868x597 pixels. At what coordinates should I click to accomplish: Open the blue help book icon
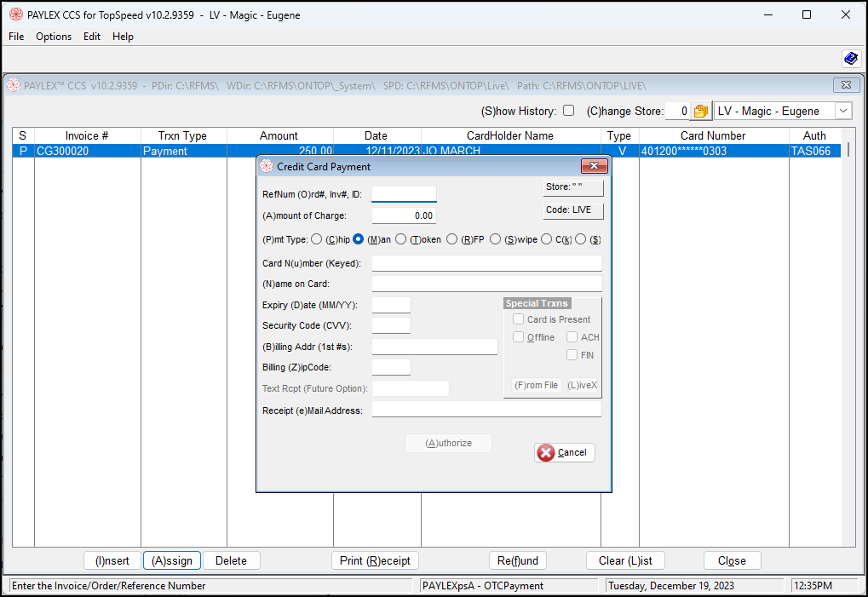(x=851, y=58)
